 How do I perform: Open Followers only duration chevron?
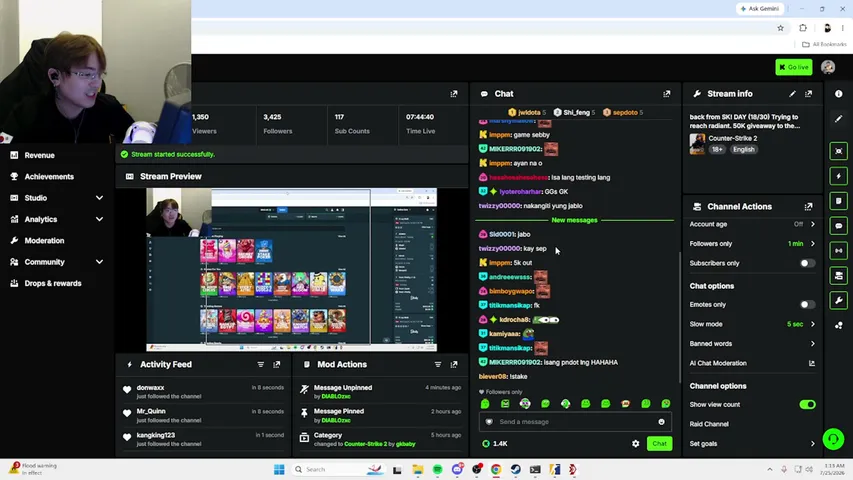[813, 244]
